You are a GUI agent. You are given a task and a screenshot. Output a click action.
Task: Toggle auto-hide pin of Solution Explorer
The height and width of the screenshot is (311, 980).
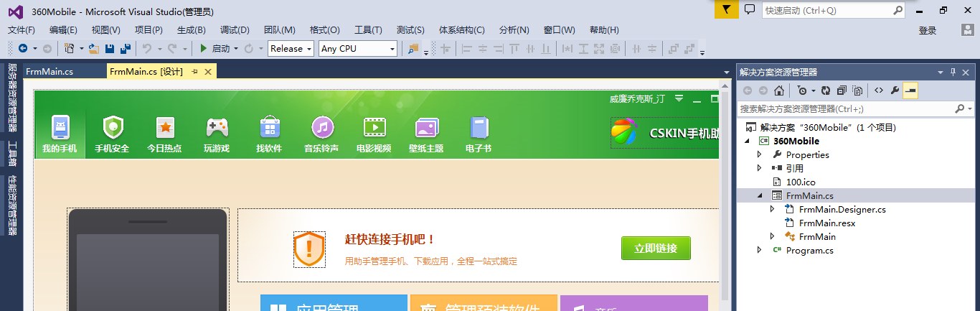click(x=953, y=72)
